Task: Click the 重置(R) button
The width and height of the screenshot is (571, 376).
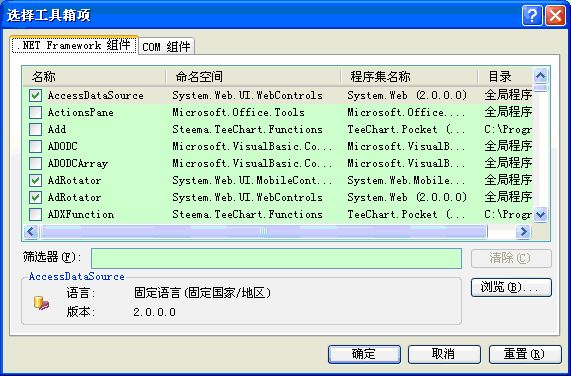Action: pos(525,354)
